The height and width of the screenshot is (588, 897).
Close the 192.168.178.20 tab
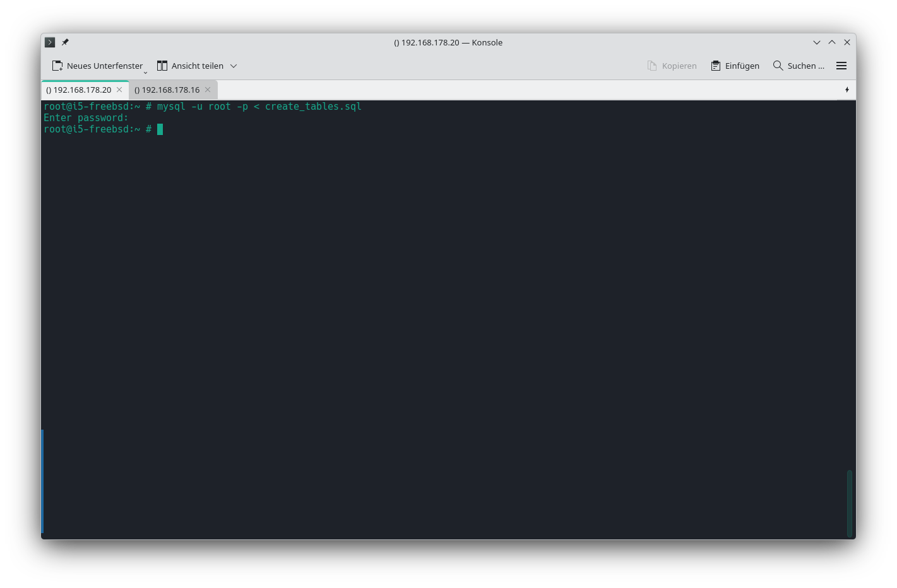coord(119,90)
